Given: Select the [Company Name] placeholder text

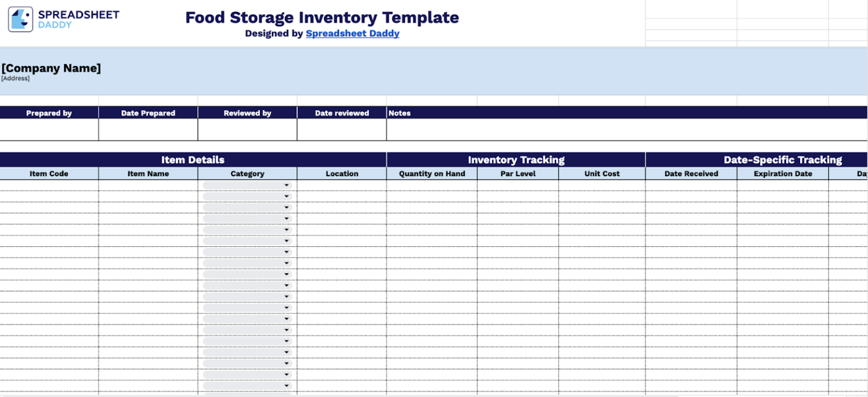Looking at the screenshot, I should point(51,68).
